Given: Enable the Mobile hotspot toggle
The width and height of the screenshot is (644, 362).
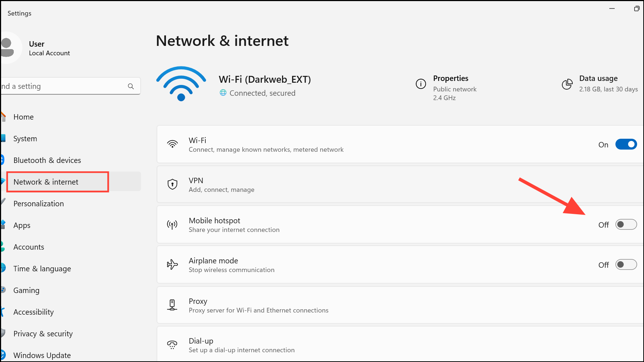Looking at the screenshot, I should pos(626,225).
